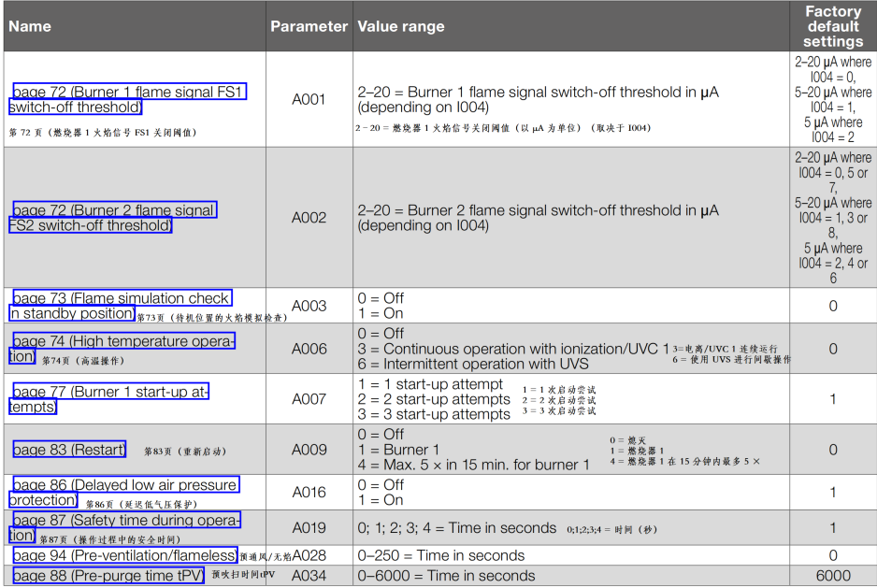This screenshot has height=588, width=877.
Task: Open the page 94 Pre-ventilation/flameless link
Action: 124,555
